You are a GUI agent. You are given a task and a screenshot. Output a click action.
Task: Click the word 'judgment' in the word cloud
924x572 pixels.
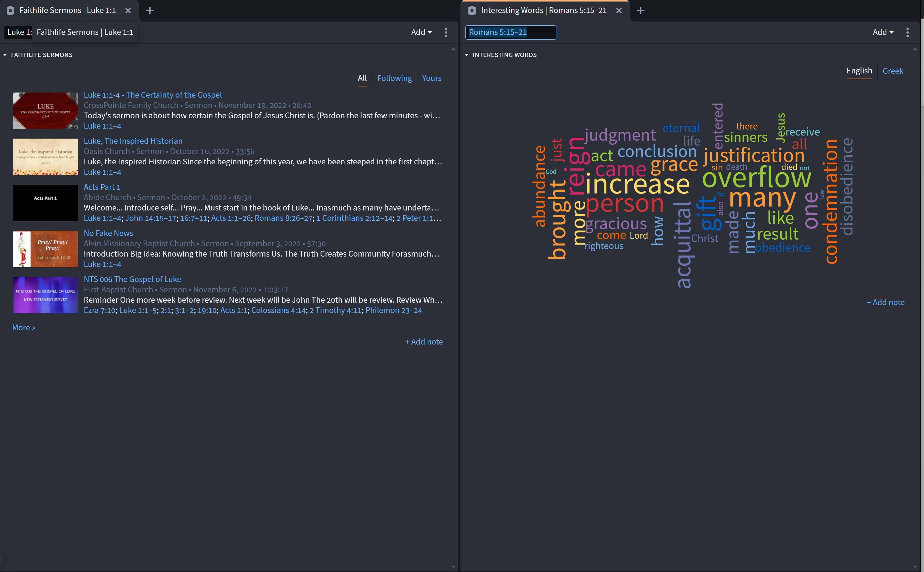pyautogui.click(x=620, y=136)
